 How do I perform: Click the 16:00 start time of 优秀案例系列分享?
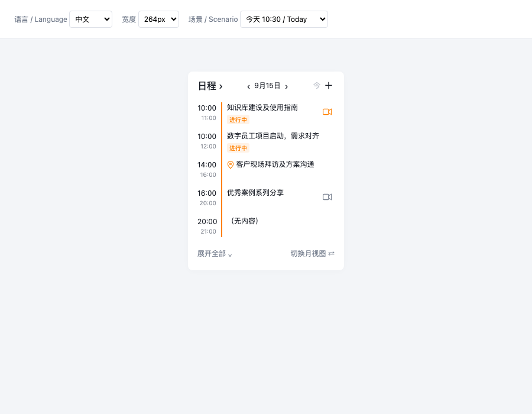click(207, 193)
